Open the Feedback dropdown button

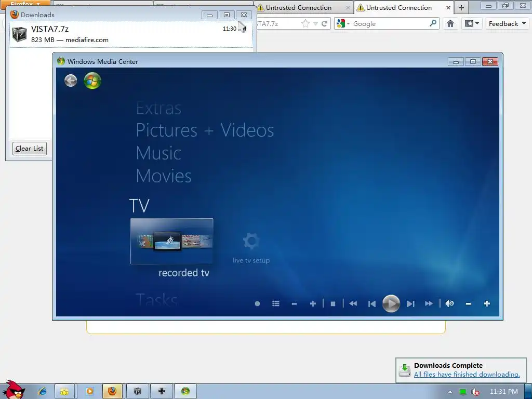(507, 23)
